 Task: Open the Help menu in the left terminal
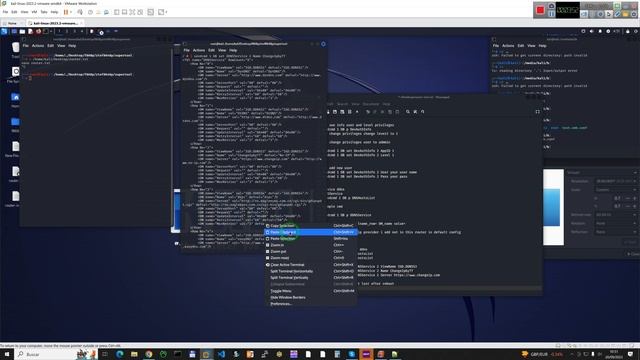click(72, 46)
